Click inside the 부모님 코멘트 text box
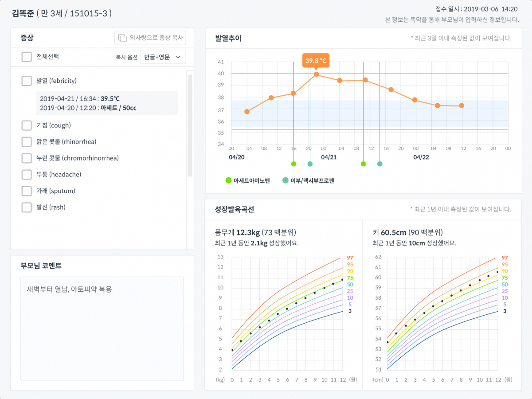The width and height of the screenshot is (532, 399). point(102,328)
